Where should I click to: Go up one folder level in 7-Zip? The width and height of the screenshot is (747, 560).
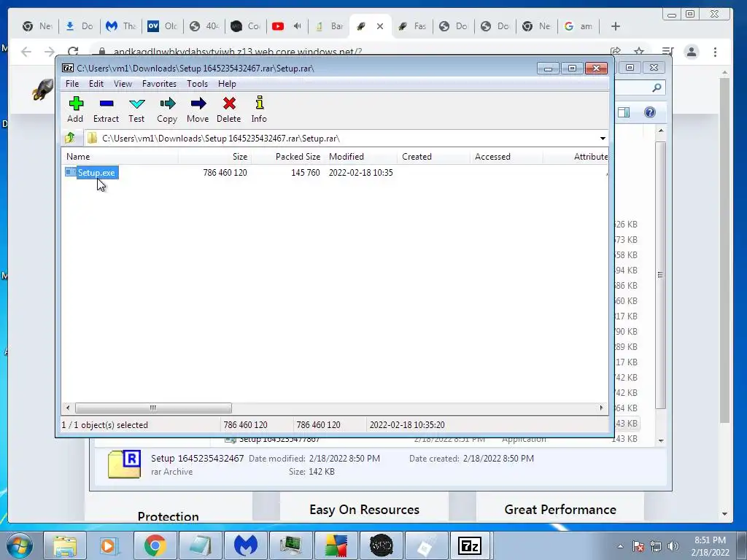click(70, 138)
